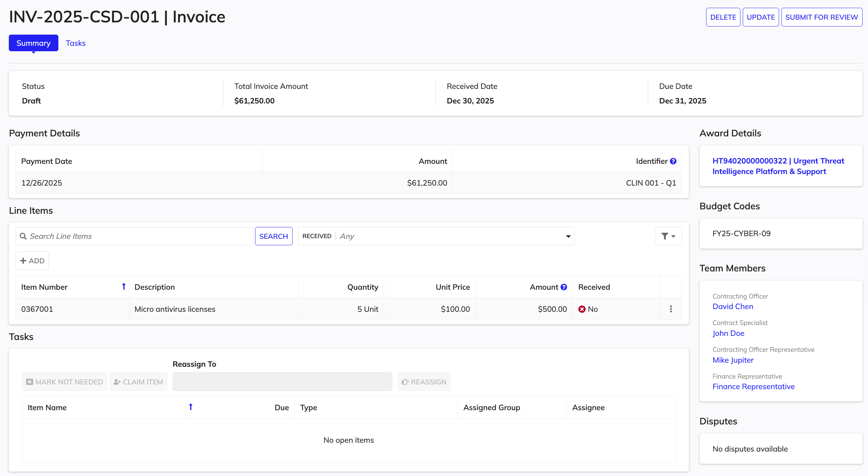The image size is (868, 476).
Task: Open the kebab menu for item 0367001
Action: click(671, 309)
